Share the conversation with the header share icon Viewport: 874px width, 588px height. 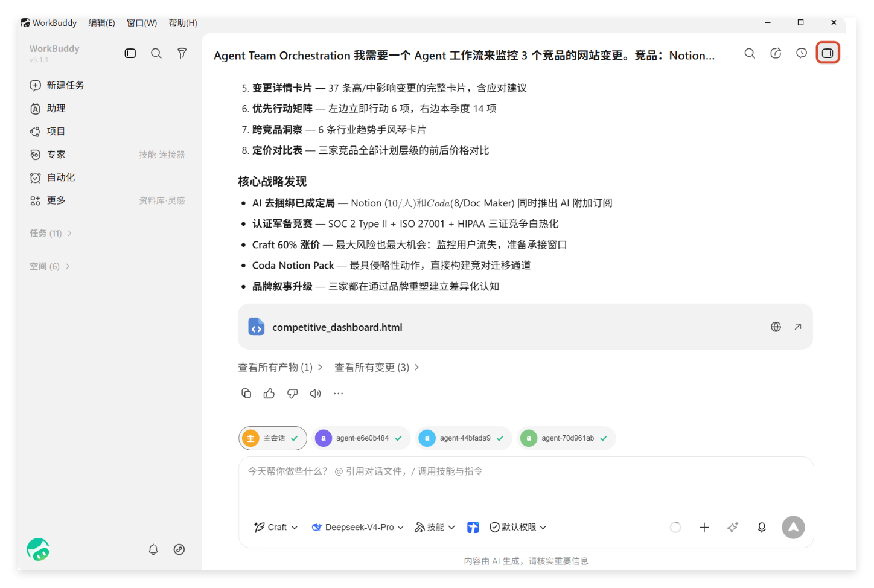tap(776, 53)
